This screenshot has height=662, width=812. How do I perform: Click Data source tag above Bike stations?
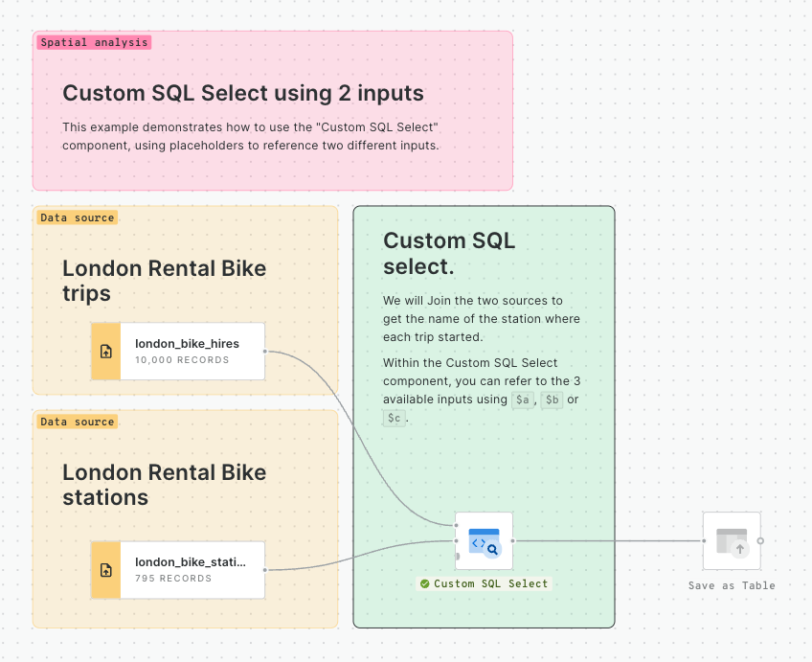coord(77,422)
